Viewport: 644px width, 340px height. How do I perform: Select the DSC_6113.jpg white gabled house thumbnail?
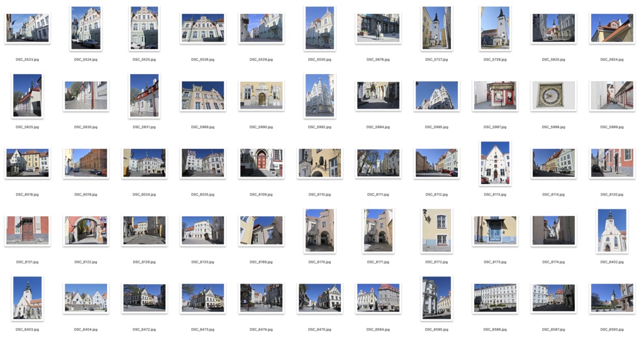pyautogui.click(x=495, y=163)
